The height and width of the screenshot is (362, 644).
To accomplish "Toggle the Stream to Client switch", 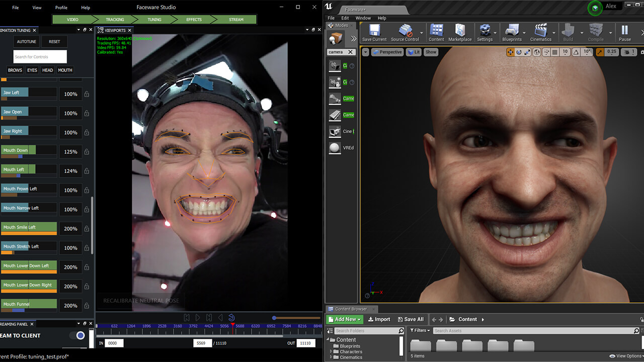I will click(79, 335).
